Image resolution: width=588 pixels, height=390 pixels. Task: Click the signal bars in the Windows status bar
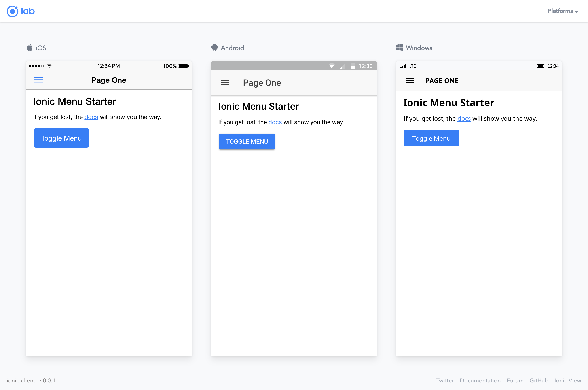click(403, 66)
